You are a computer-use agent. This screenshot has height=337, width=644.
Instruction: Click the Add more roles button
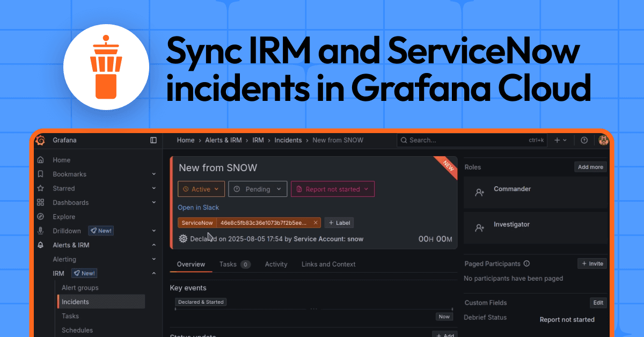tap(590, 167)
